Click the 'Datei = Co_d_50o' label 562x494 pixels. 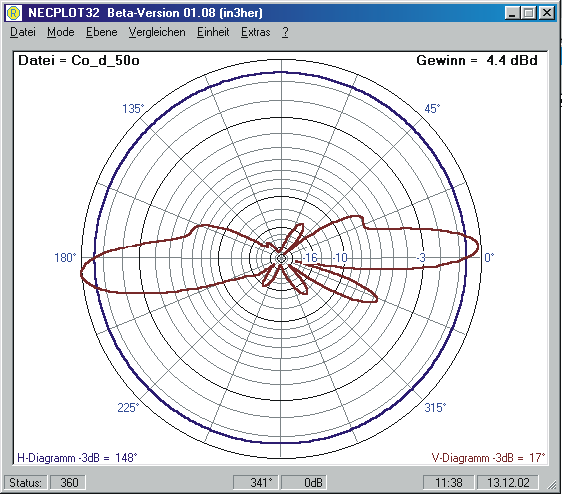click(x=79, y=60)
